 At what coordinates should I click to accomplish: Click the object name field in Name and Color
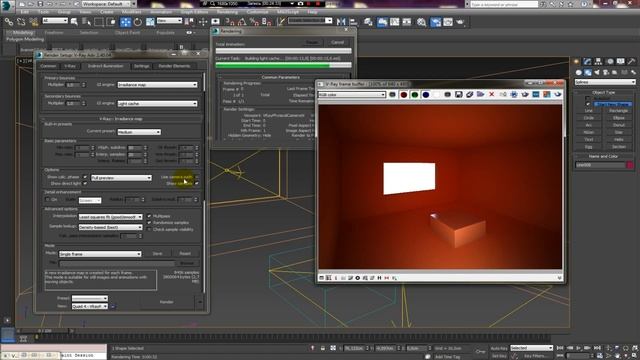(600, 165)
